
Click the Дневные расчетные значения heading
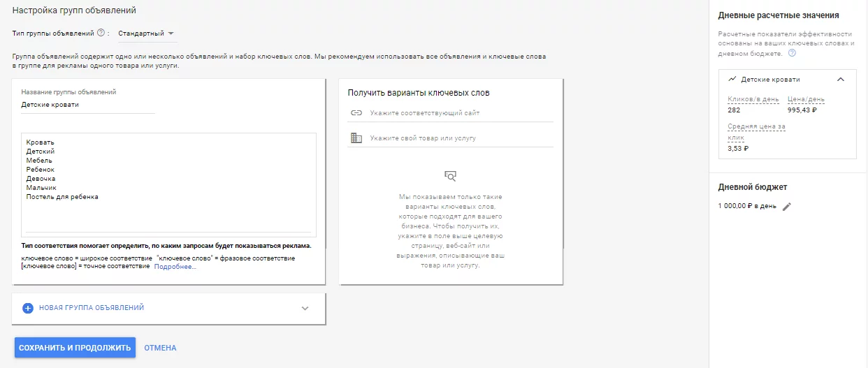click(779, 15)
